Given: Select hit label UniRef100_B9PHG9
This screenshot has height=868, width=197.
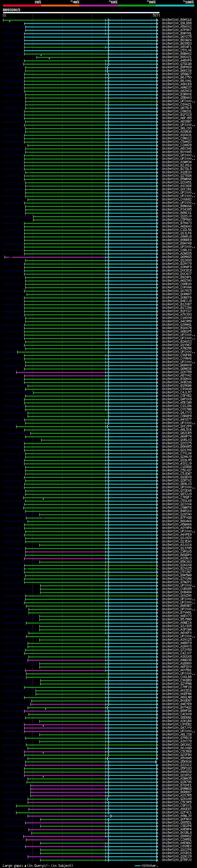Looking at the screenshot, I should pos(177,67).
